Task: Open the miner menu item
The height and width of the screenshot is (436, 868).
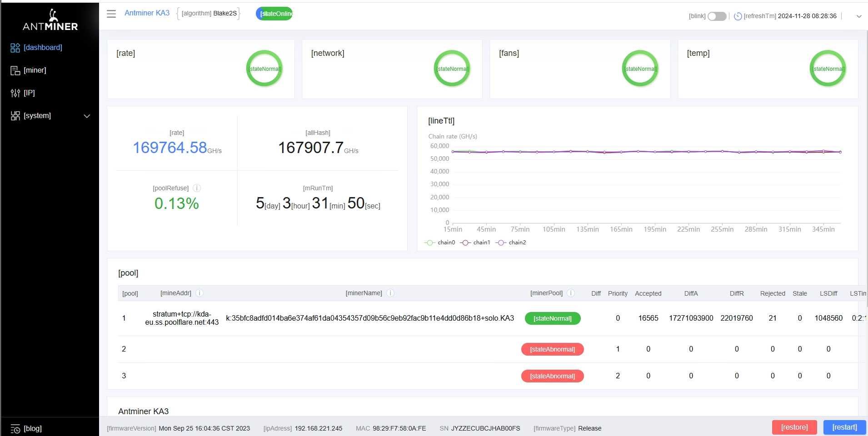Action: pos(50,70)
